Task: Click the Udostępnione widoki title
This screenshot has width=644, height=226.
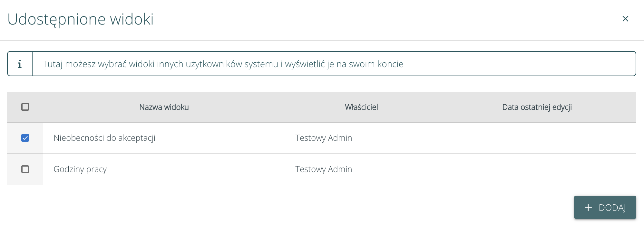Action: click(81, 19)
